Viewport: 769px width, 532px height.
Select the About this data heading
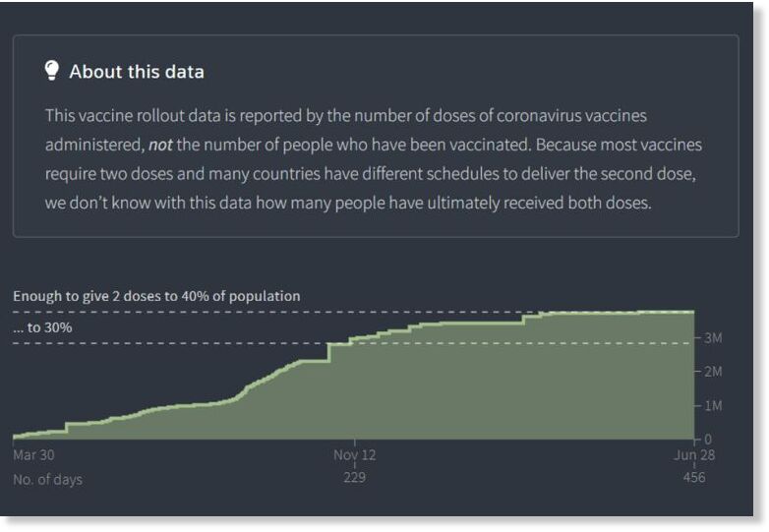137,72
